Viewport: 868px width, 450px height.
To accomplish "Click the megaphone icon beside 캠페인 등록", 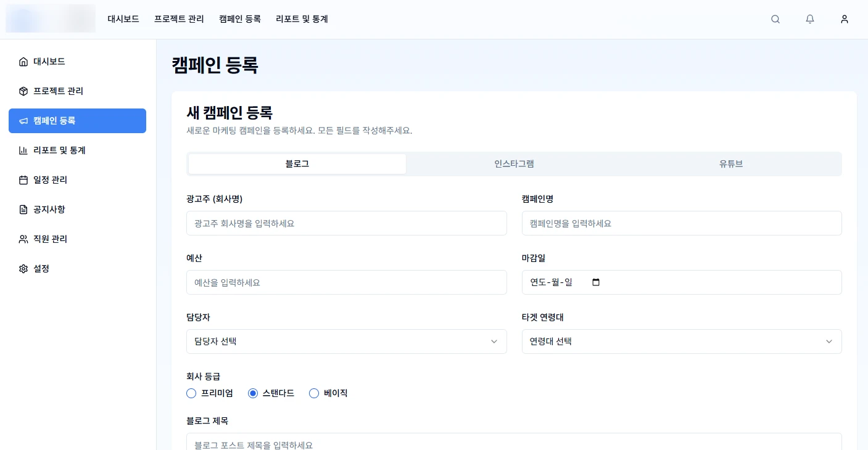I will (x=23, y=121).
